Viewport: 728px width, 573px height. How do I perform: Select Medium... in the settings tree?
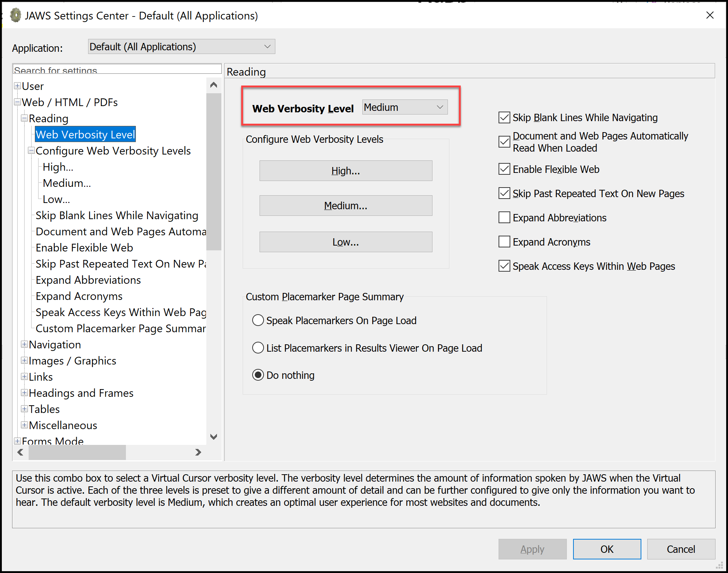coord(67,183)
